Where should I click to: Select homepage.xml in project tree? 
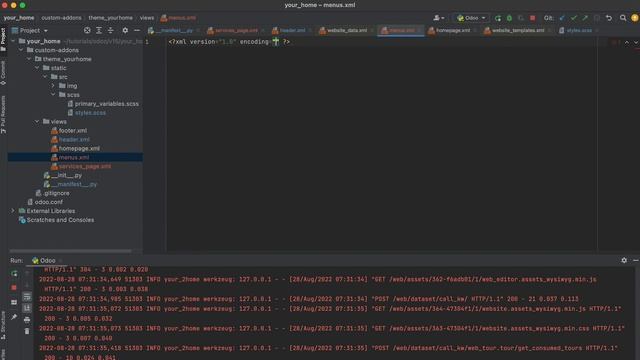click(79, 149)
